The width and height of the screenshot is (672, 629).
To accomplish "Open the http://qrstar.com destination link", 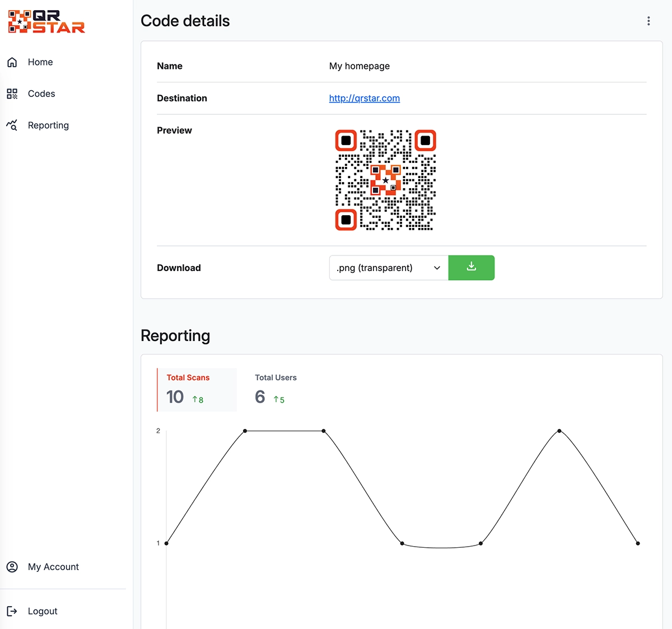I will tap(364, 98).
